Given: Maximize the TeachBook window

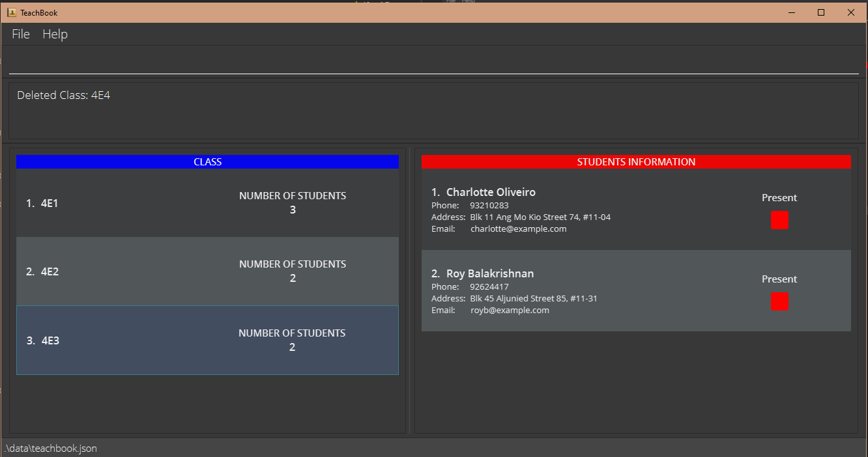Looking at the screenshot, I should click(821, 12).
